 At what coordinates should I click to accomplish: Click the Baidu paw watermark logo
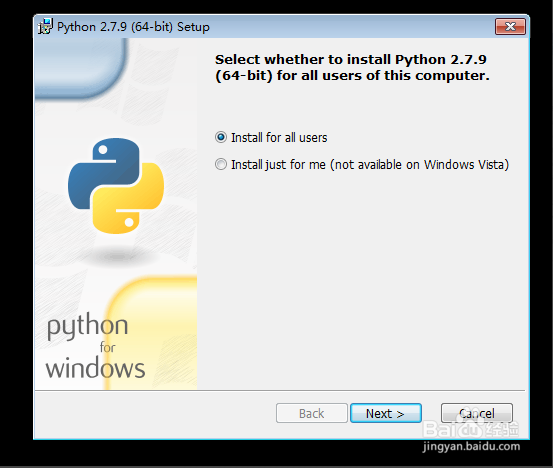tap(470, 429)
